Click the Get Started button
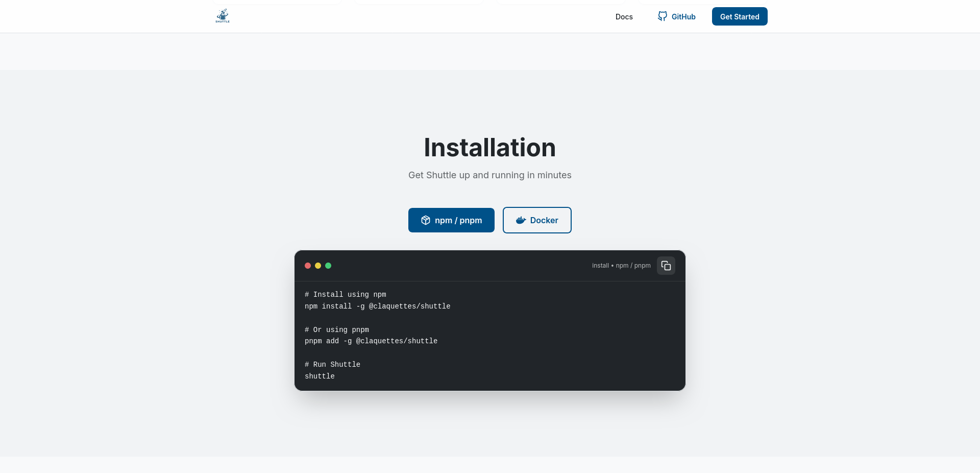This screenshot has width=980, height=473. 739,16
